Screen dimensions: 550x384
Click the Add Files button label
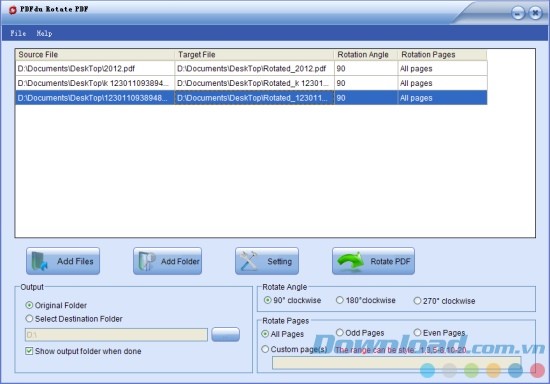coord(75,261)
